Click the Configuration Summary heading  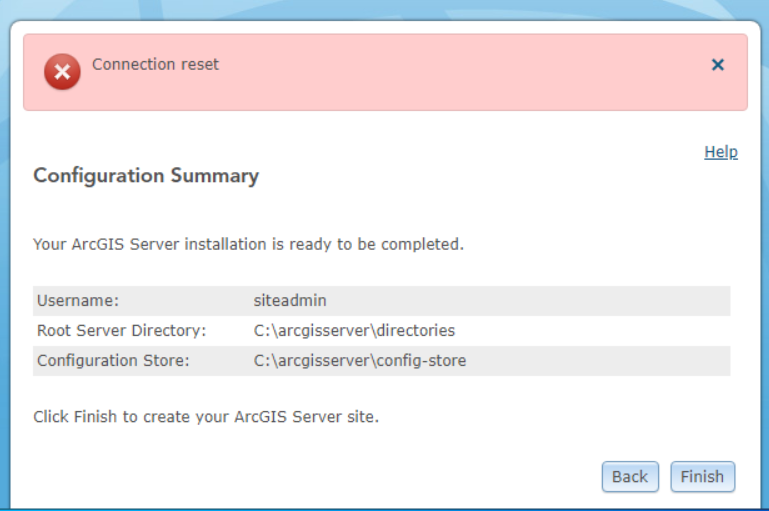point(146,176)
